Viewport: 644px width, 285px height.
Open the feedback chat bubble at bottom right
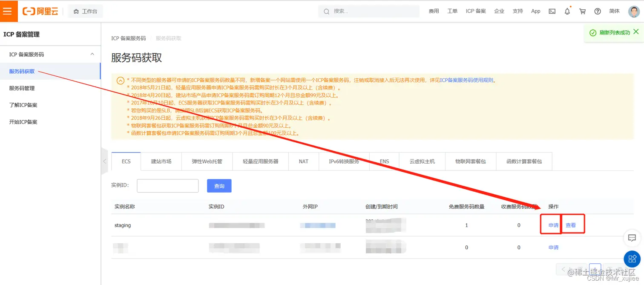(632, 238)
